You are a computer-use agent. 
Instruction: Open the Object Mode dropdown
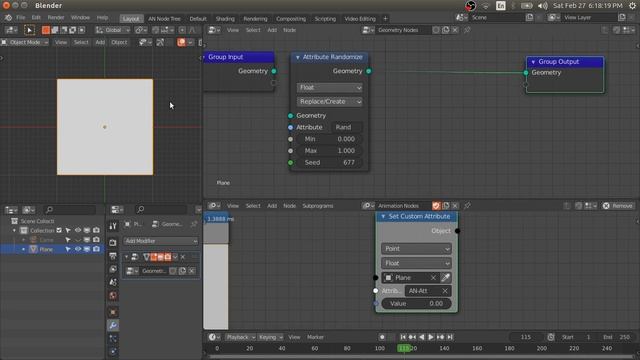coord(25,42)
